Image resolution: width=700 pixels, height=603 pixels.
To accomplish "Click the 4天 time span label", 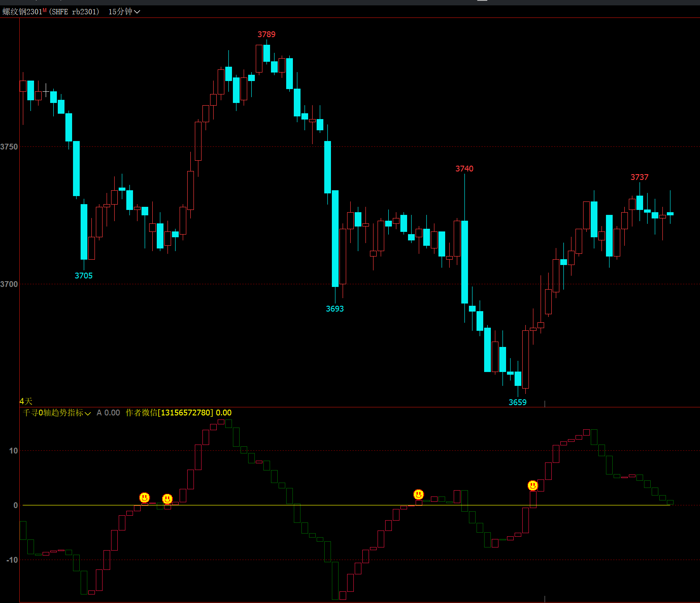I will [26, 402].
